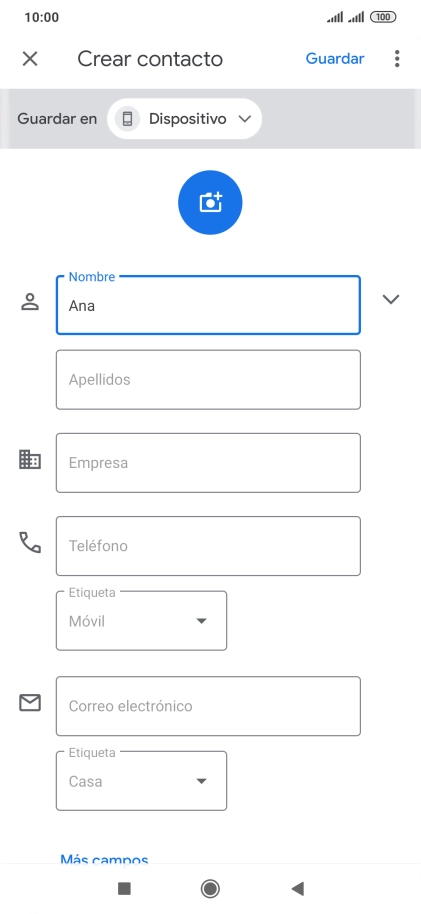Tap the Android back navigation triangle
421x914 pixels.
pos(297,888)
